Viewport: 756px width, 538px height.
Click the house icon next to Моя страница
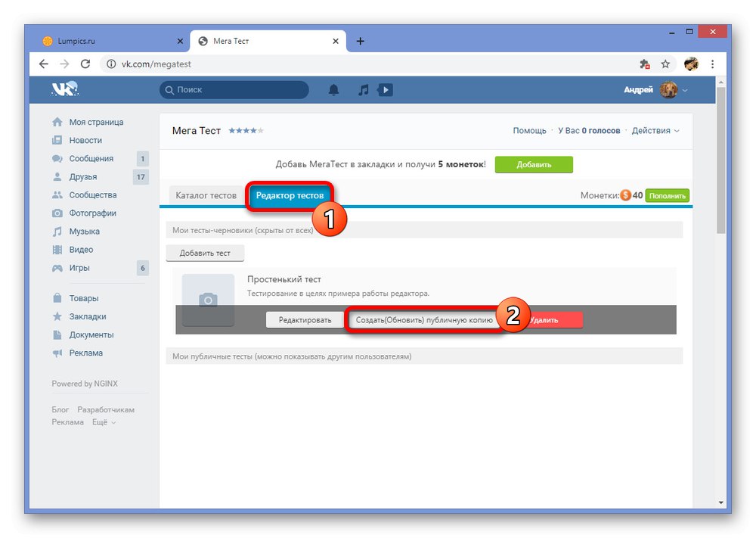coord(57,122)
